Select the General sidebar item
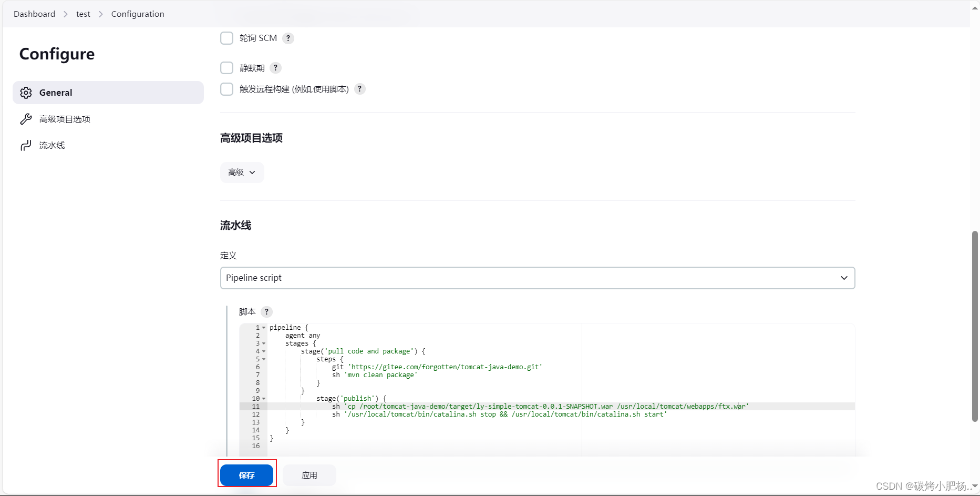Image resolution: width=980 pixels, height=496 pixels. point(108,93)
